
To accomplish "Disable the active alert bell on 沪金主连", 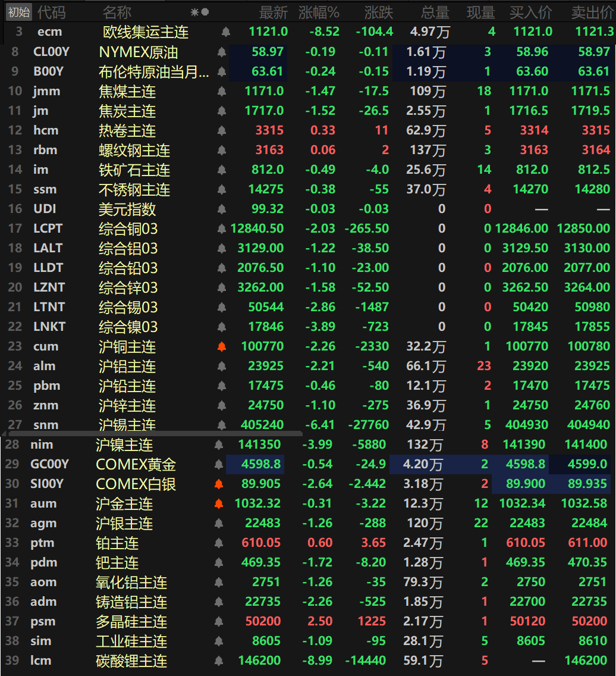I will click(218, 504).
